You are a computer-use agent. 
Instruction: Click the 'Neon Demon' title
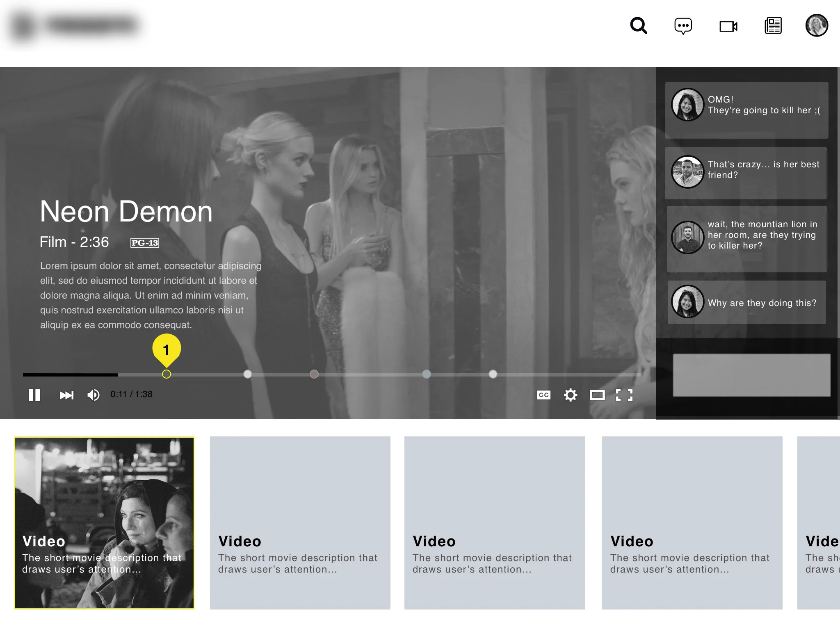pos(126,212)
